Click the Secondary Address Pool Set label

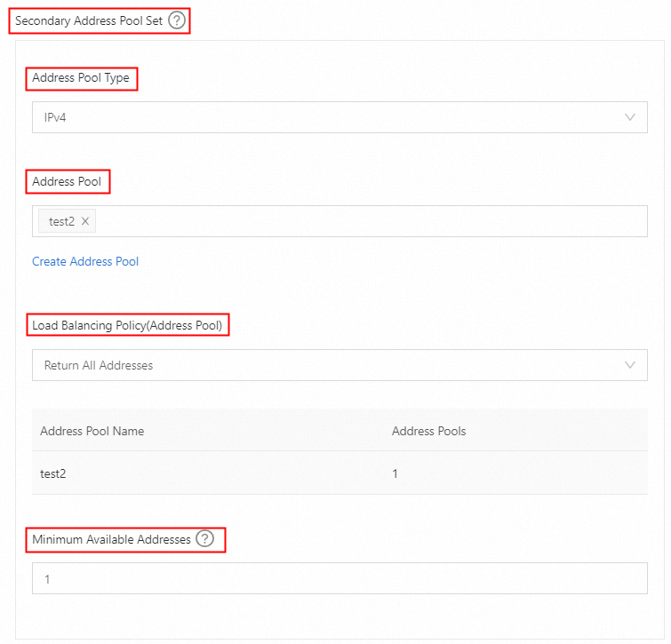(x=89, y=20)
